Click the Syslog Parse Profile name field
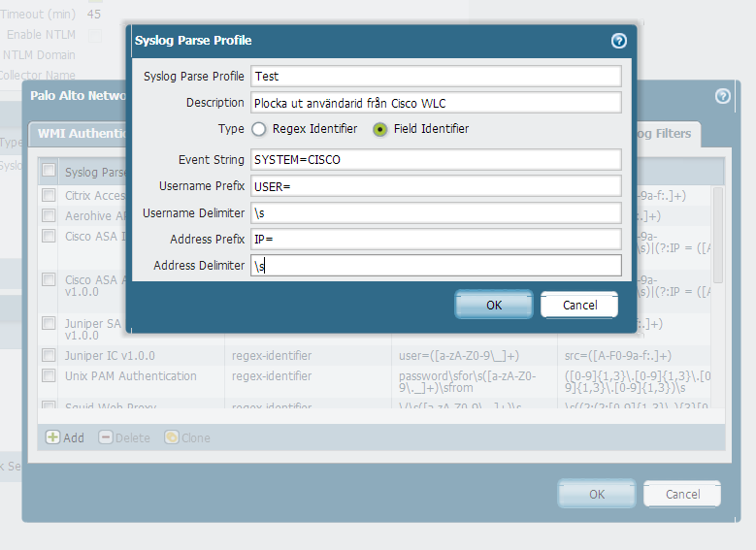Image resolution: width=756 pixels, height=550 pixels. (436, 77)
